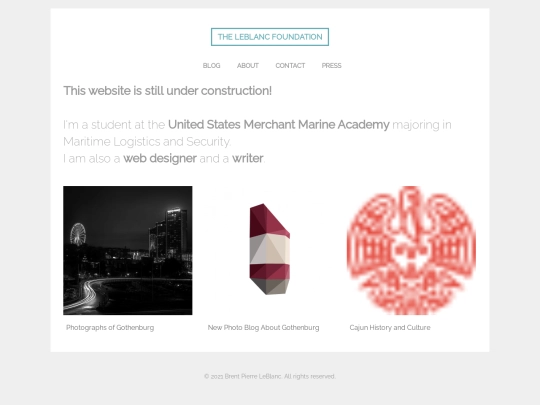
Task: Click The LeBlanc Foundation logo button
Action: pos(270,37)
